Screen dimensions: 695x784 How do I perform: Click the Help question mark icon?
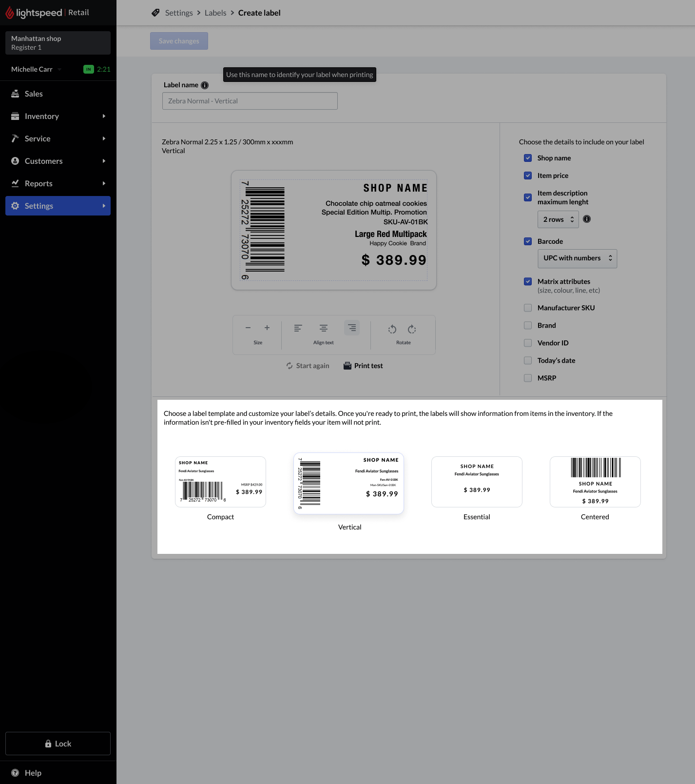click(x=15, y=773)
